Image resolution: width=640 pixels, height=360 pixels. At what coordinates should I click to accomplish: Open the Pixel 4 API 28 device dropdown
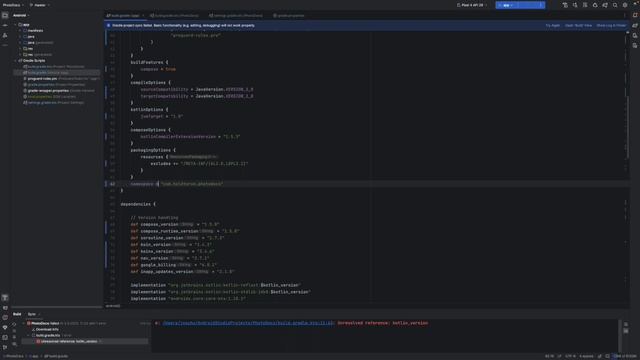472,5
